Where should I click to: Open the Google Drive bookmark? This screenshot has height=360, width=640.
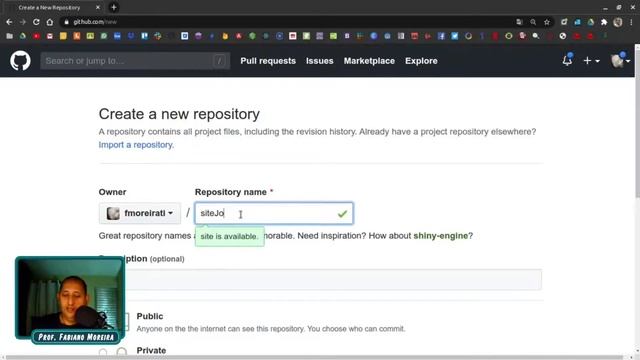click(x=23, y=36)
